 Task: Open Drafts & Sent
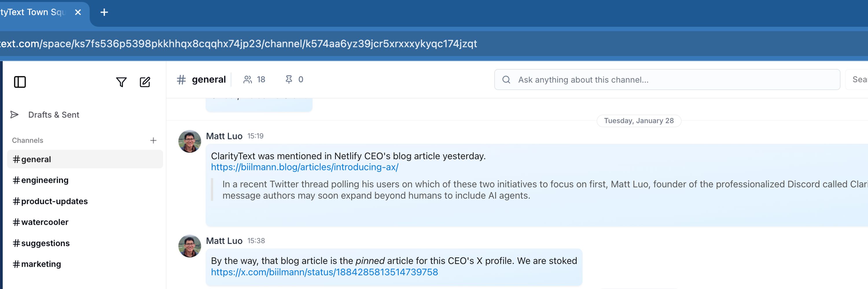(x=54, y=115)
